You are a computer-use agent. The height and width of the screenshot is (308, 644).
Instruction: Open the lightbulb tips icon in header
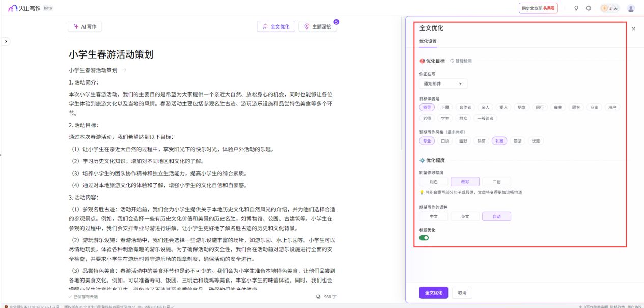coord(576,8)
